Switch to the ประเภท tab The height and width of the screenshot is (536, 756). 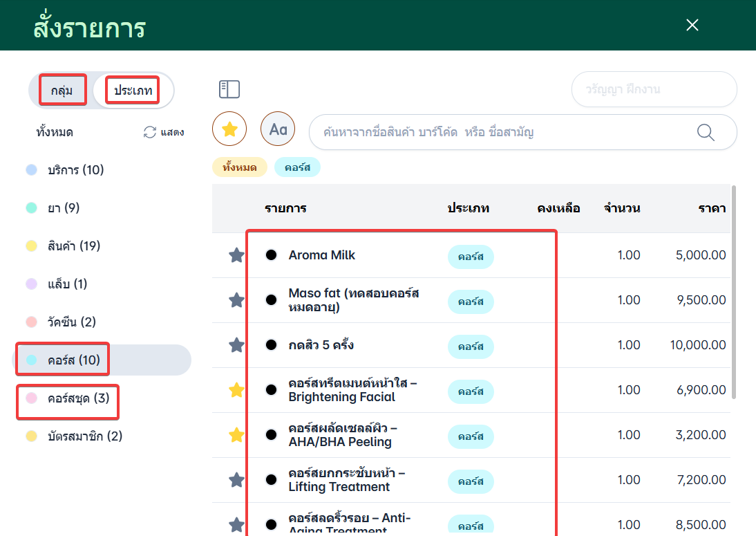[133, 90]
